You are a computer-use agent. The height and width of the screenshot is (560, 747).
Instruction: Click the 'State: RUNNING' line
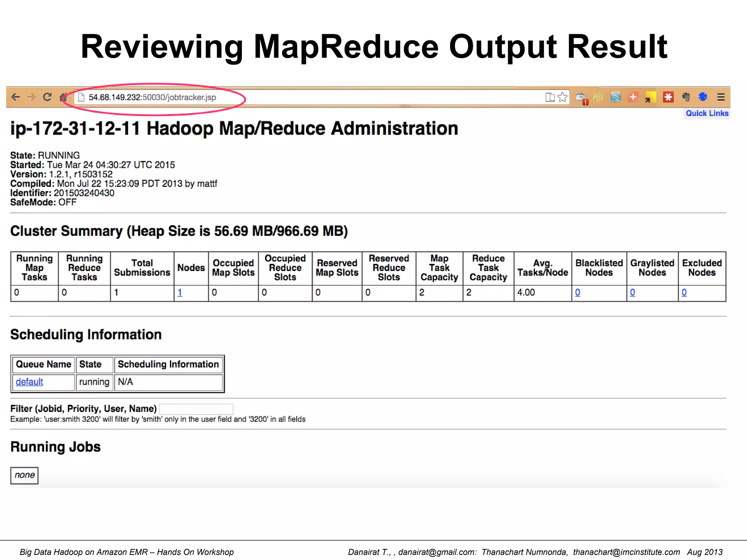click(45, 155)
